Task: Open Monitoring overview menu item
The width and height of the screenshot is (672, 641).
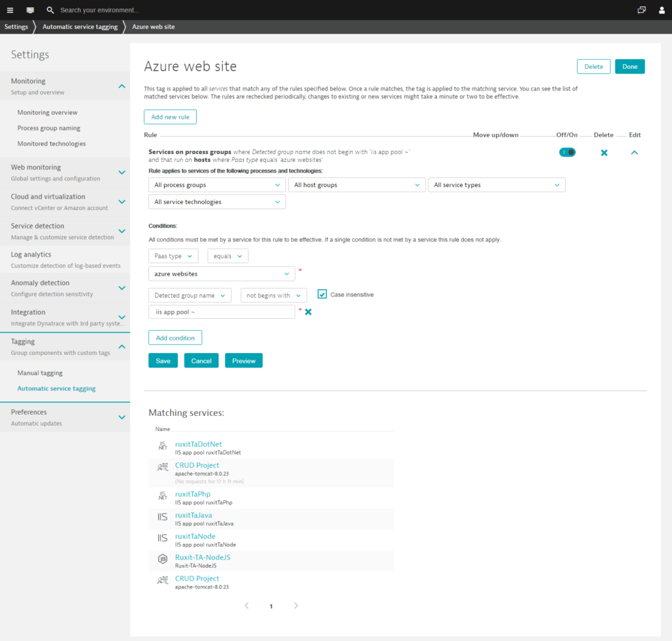Action: point(47,112)
